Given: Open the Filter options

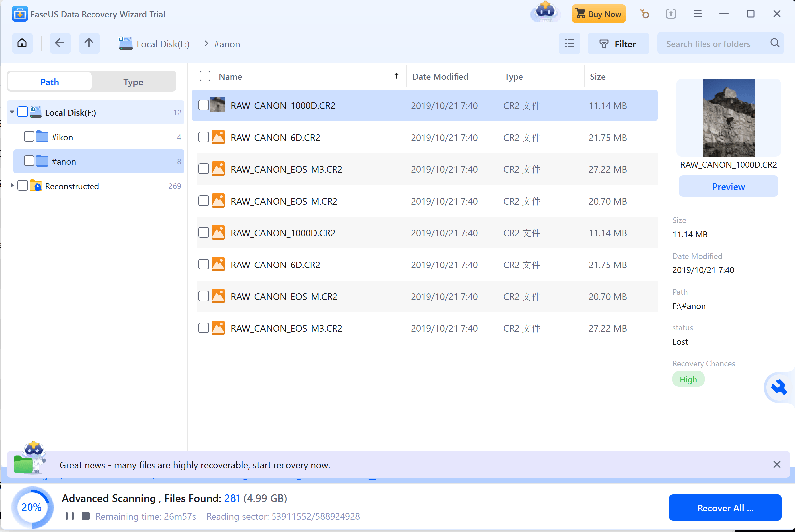Looking at the screenshot, I should point(618,43).
